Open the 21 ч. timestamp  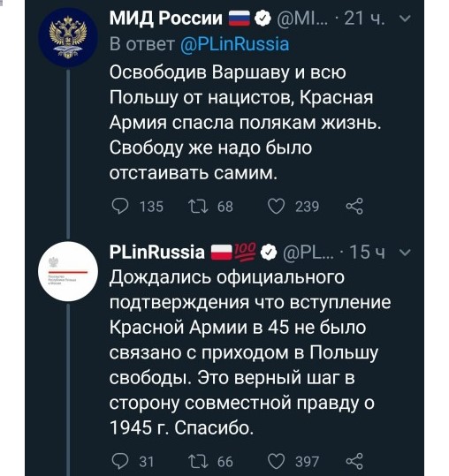tap(364, 19)
